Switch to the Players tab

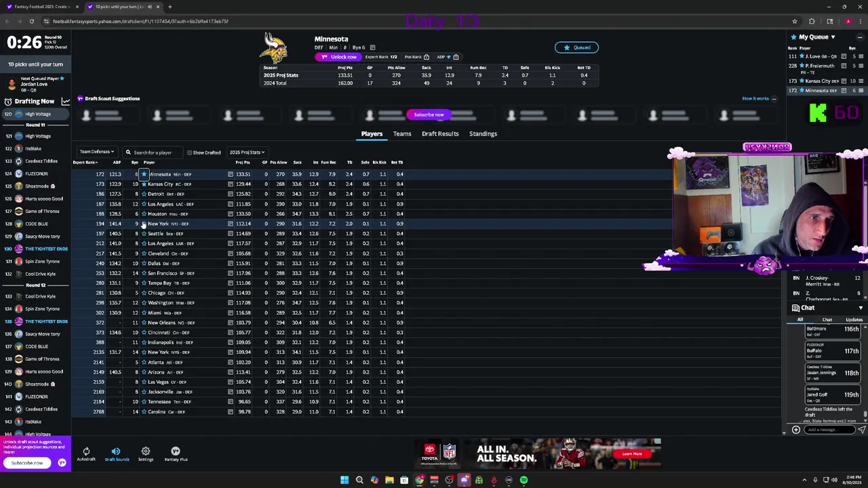pyautogui.click(x=372, y=134)
